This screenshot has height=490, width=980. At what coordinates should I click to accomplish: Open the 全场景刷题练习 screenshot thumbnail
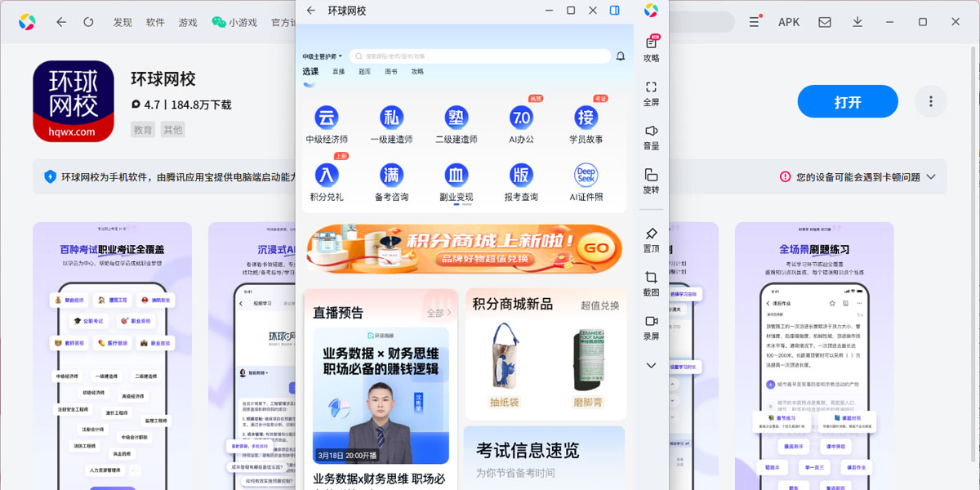click(814, 356)
